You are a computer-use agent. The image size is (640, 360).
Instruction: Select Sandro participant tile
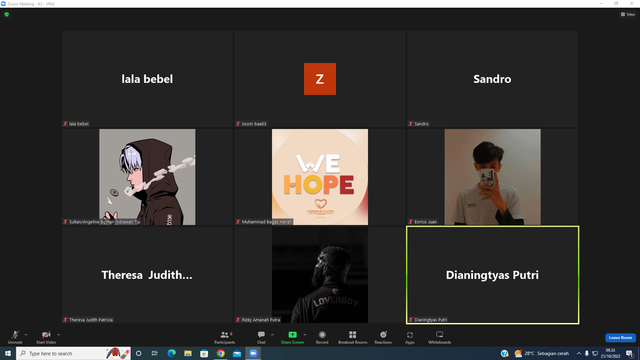pyautogui.click(x=492, y=79)
